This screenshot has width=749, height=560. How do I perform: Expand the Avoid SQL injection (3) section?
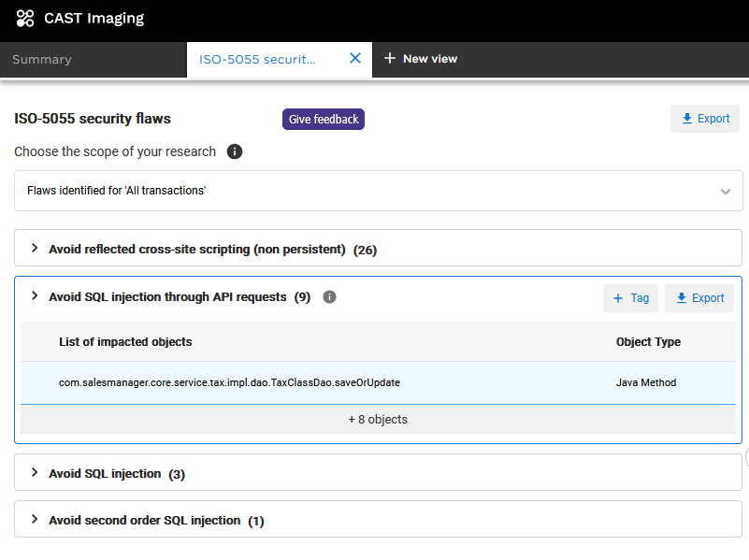(x=35, y=473)
